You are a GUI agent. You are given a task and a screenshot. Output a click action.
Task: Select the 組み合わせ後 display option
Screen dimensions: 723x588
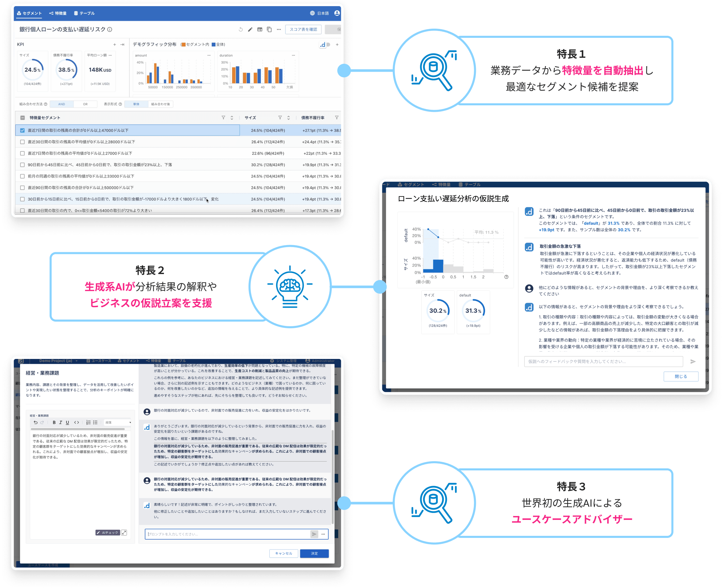[161, 104]
